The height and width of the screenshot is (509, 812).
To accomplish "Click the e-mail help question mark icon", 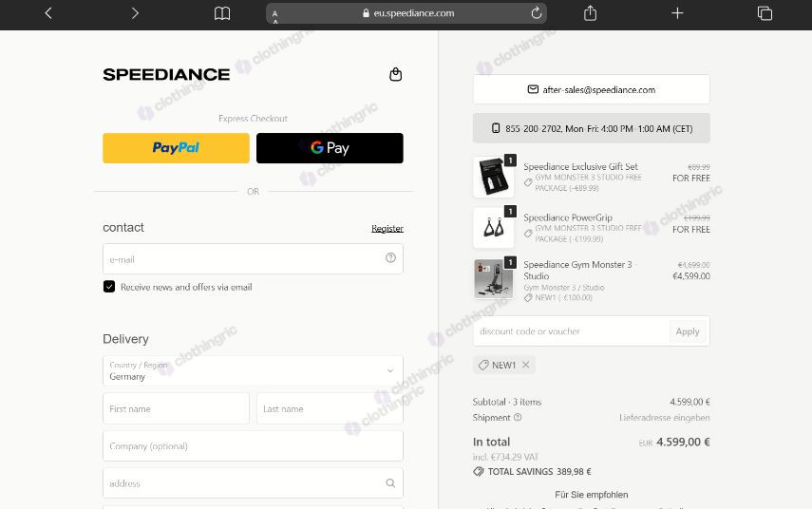I will point(390,258).
